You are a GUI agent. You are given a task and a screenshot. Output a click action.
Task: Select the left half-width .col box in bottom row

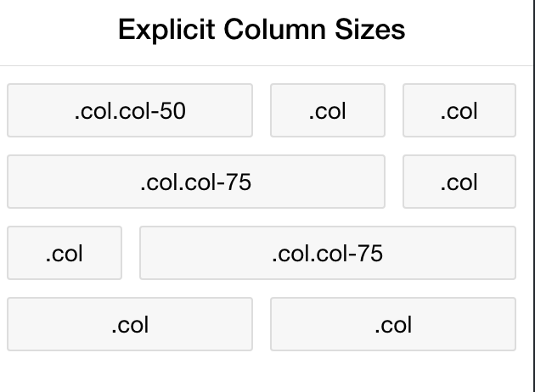pyautogui.click(x=130, y=324)
